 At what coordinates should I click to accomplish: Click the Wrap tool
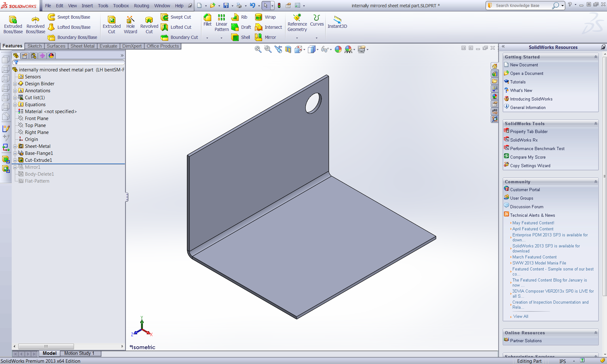[265, 17]
